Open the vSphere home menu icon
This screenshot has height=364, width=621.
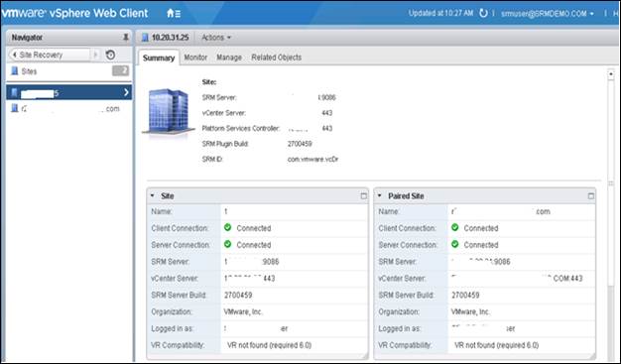click(174, 14)
